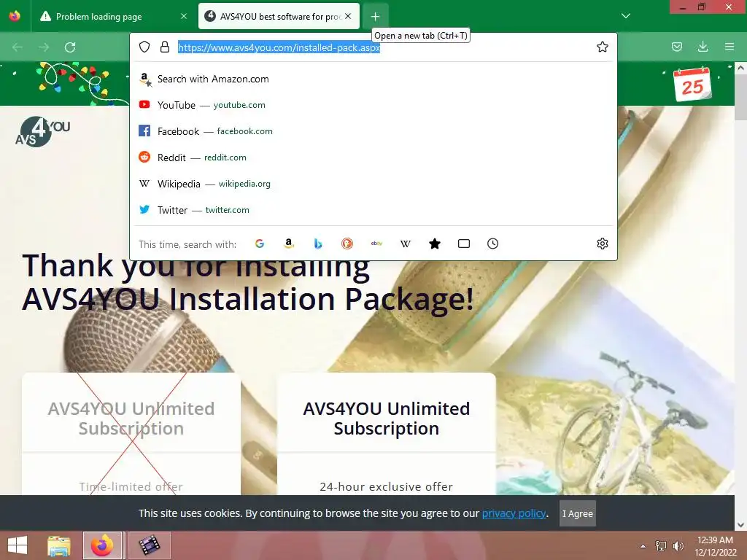This screenshot has height=560, width=747.
Task: Go back one page
Action: (18, 47)
